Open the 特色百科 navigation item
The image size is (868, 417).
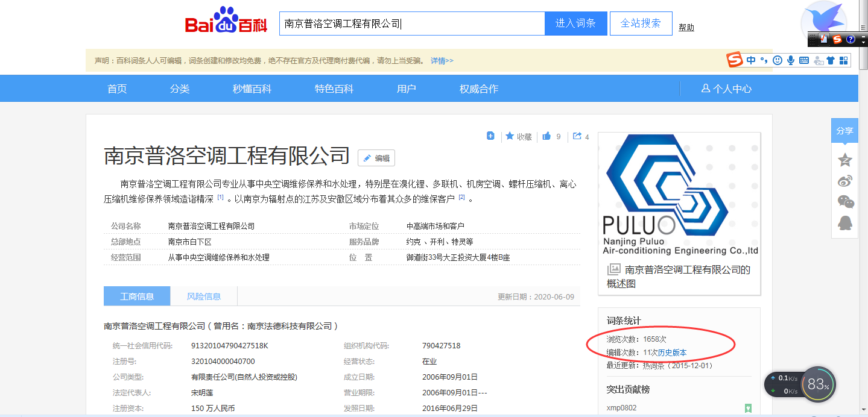334,89
